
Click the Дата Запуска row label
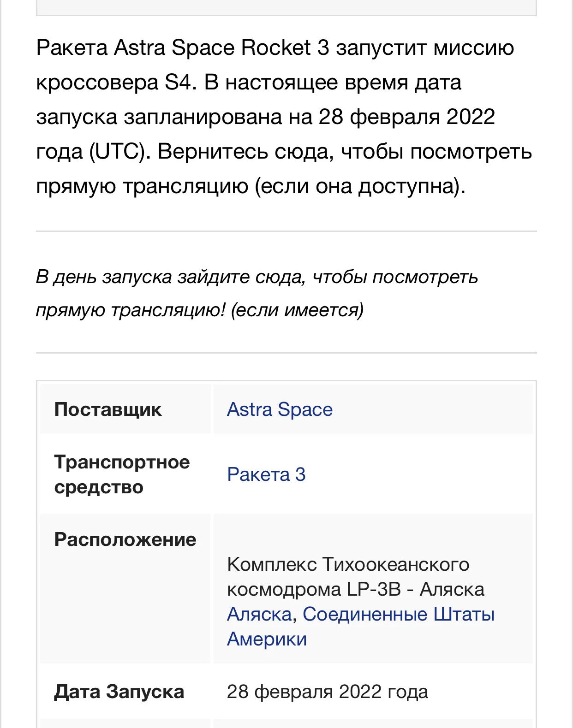119,692
